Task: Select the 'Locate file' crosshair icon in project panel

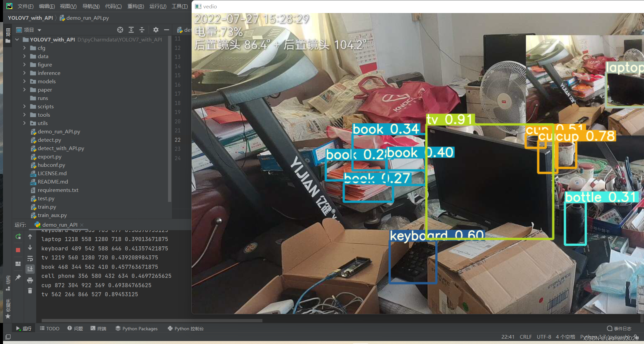Action: (x=120, y=30)
